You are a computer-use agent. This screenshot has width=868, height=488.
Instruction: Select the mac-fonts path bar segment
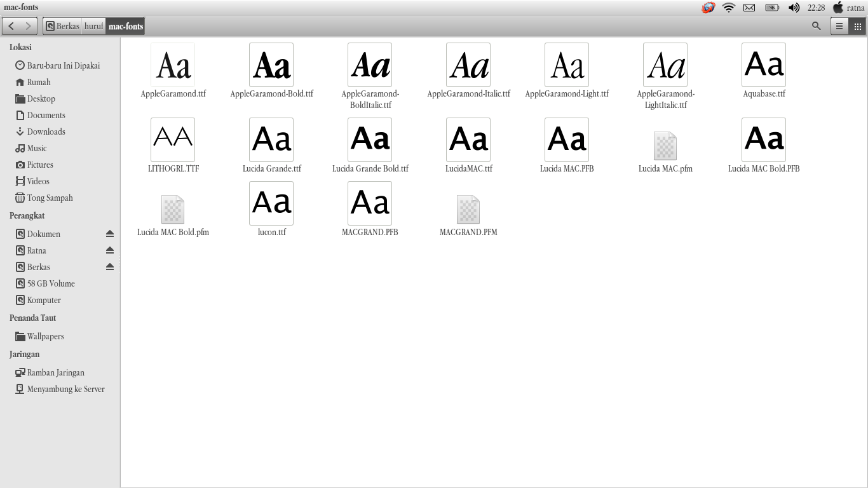(x=126, y=26)
